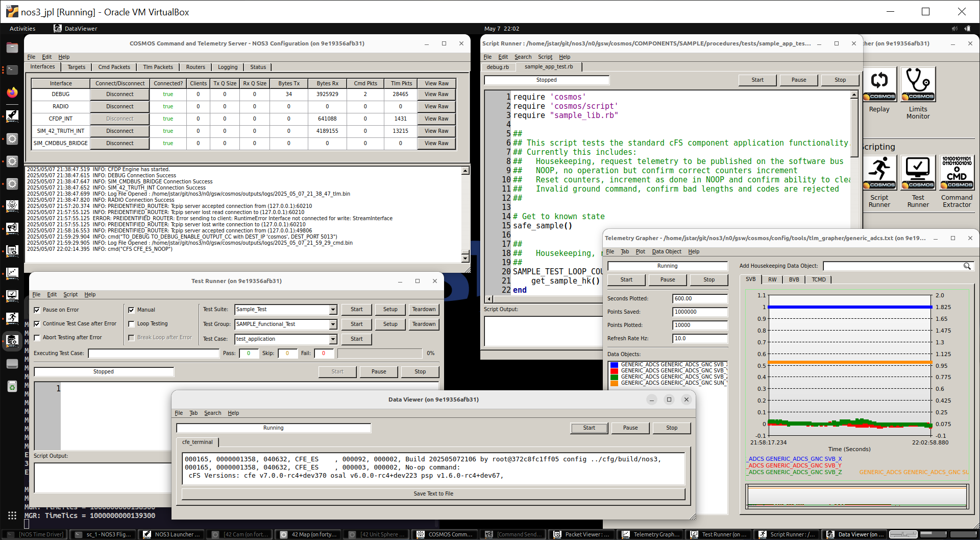Click the atom-shaped dock icon
This screenshot has width=980, height=540.
[x=12, y=205]
